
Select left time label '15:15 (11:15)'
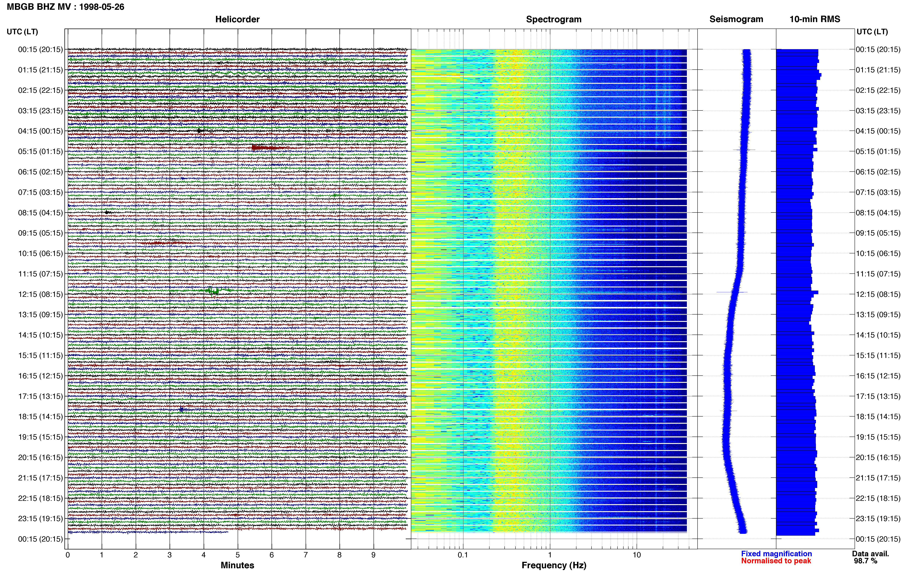(40, 356)
